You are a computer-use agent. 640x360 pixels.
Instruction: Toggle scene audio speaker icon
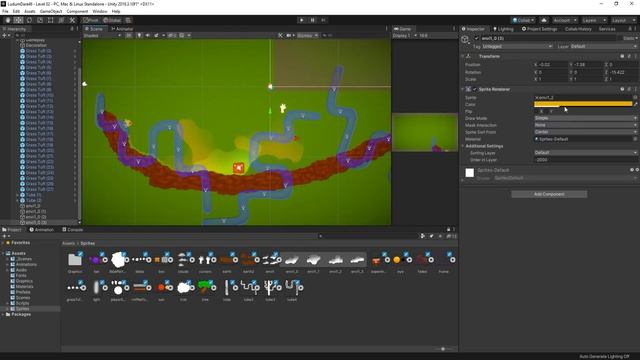[148, 36]
